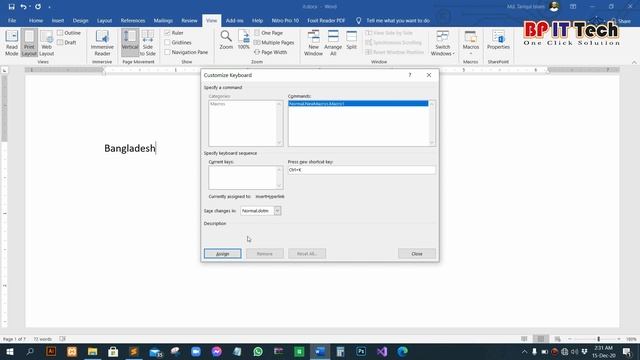Click Multiple Pages zoom option
Image resolution: width=640 pixels, height=360 pixels.
274,42
